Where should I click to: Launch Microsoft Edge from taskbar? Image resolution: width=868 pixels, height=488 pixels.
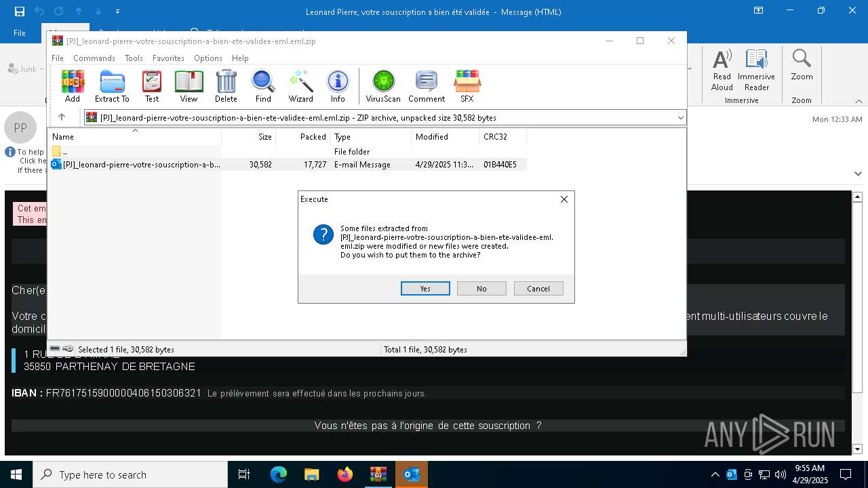point(278,474)
